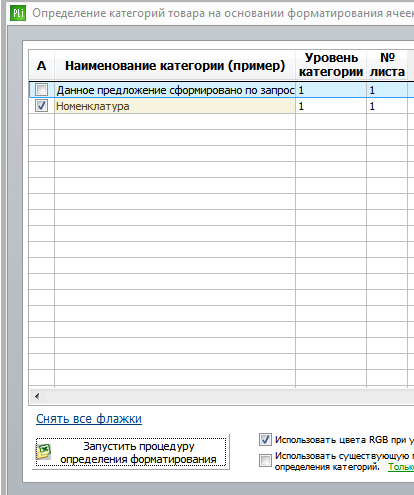The image size is (414, 495).
Task: Click the sheet number cell of the first row
Action: point(387,90)
